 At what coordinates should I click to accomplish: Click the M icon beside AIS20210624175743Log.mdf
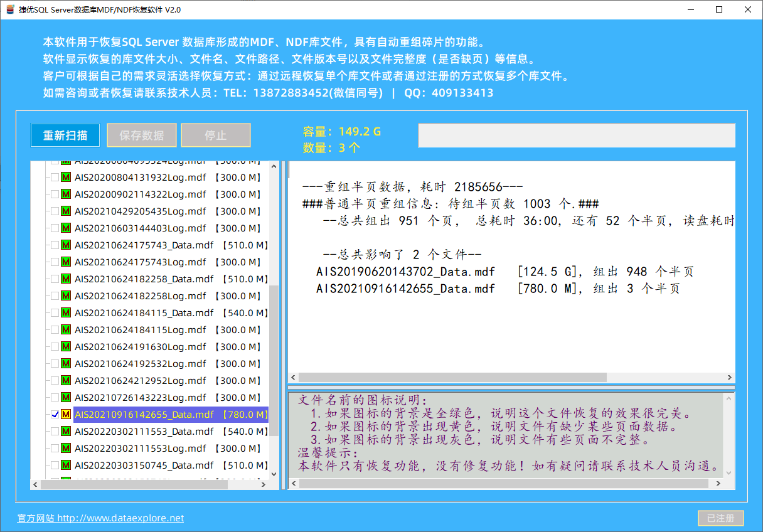[65, 262]
